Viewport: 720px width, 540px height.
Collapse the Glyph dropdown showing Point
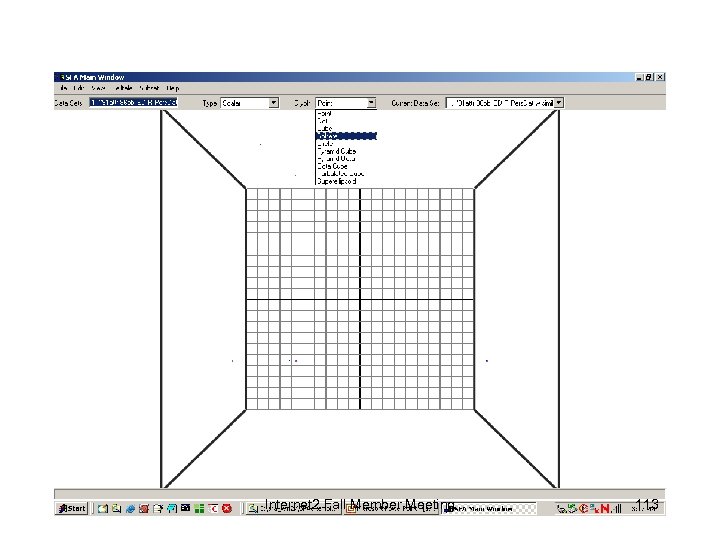[371, 103]
